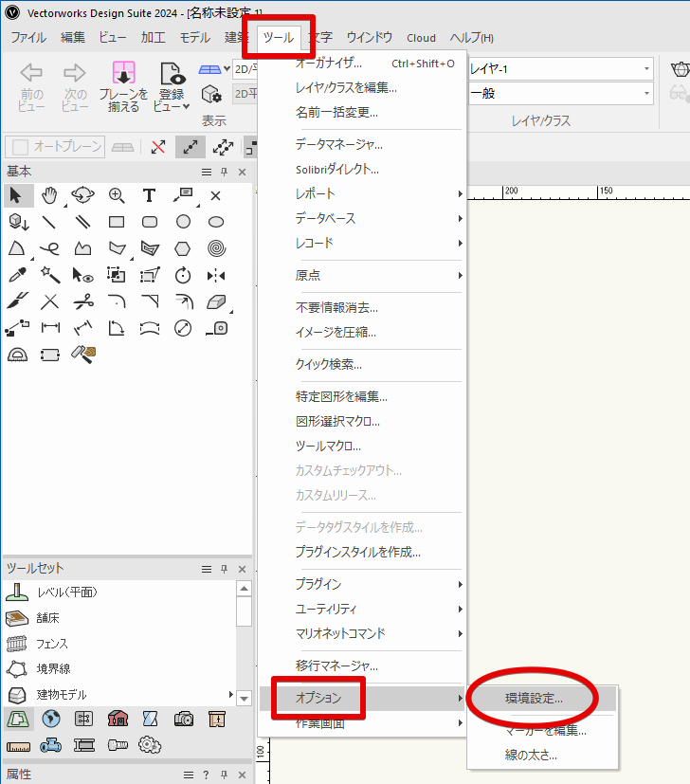This screenshot has height=784, width=690.
Task: Choose 不要情報消去... menu entry
Action: [362, 307]
